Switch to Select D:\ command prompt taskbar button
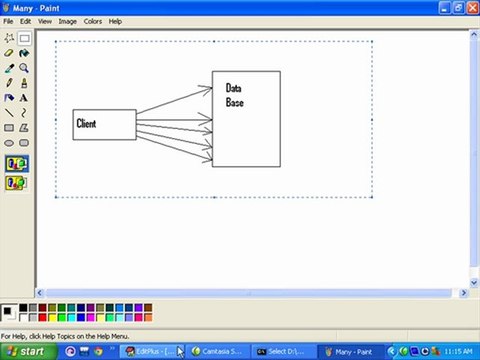The width and height of the screenshot is (480, 360). tap(283, 351)
